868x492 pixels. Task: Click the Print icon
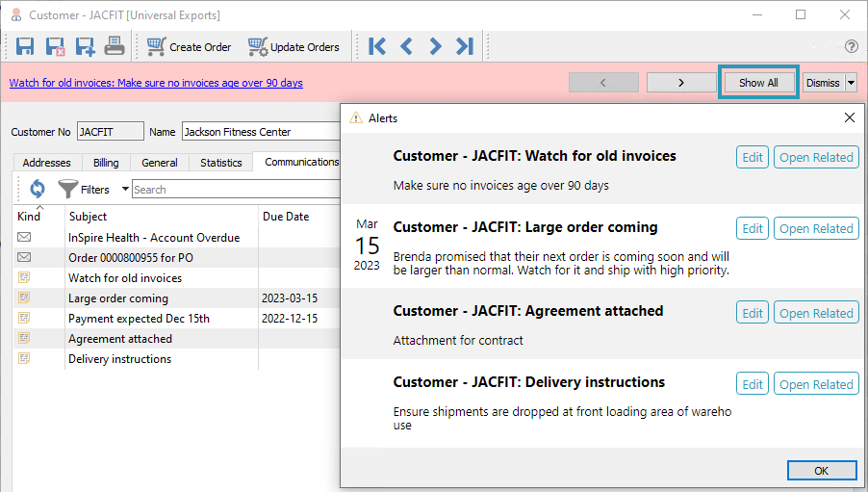tap(115, 46)
